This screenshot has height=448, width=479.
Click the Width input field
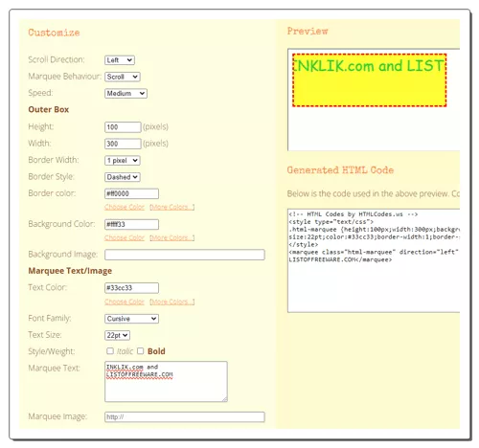pos(123,144)
